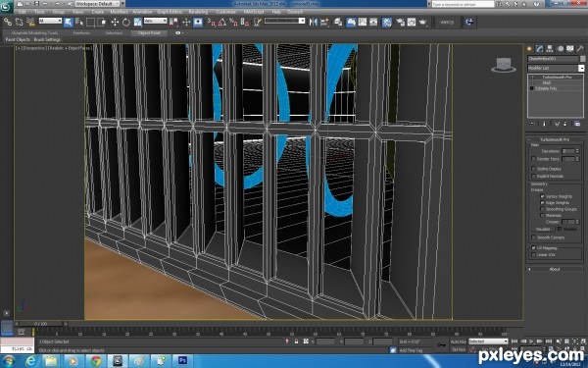Click the Unlink Selection tool
Screen dimensions: 588x368
tap(19, 23)
